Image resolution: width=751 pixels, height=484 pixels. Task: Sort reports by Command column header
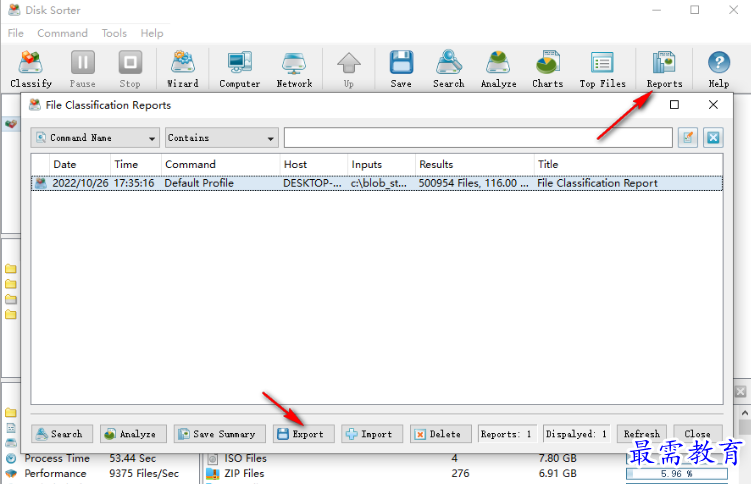221,164
